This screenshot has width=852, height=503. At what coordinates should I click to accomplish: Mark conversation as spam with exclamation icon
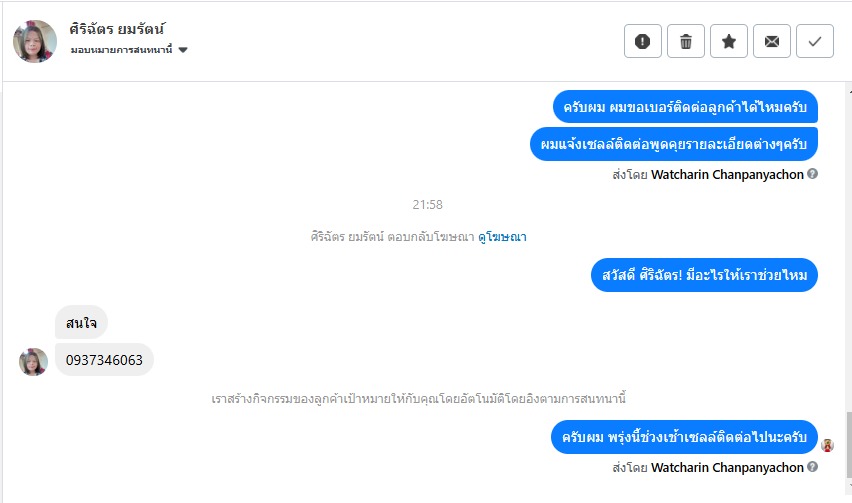coord(643,41)
